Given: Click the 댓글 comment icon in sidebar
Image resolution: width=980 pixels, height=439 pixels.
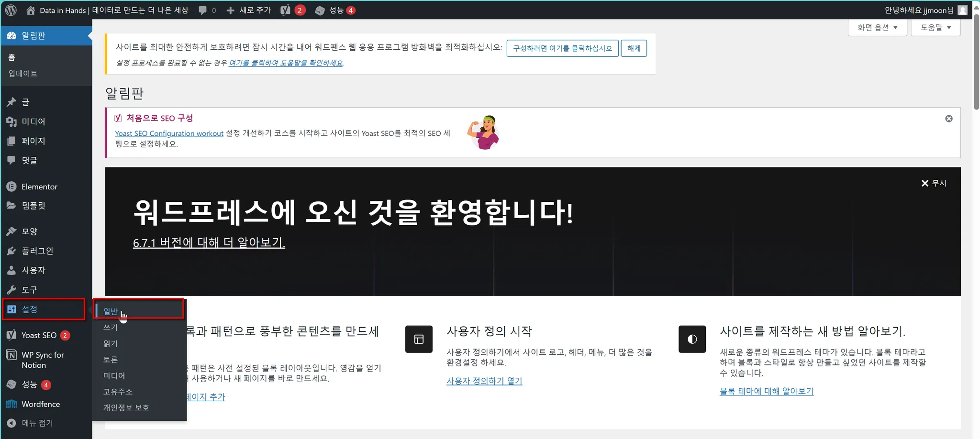Looking at the screenshot, I should pos(11,160).
